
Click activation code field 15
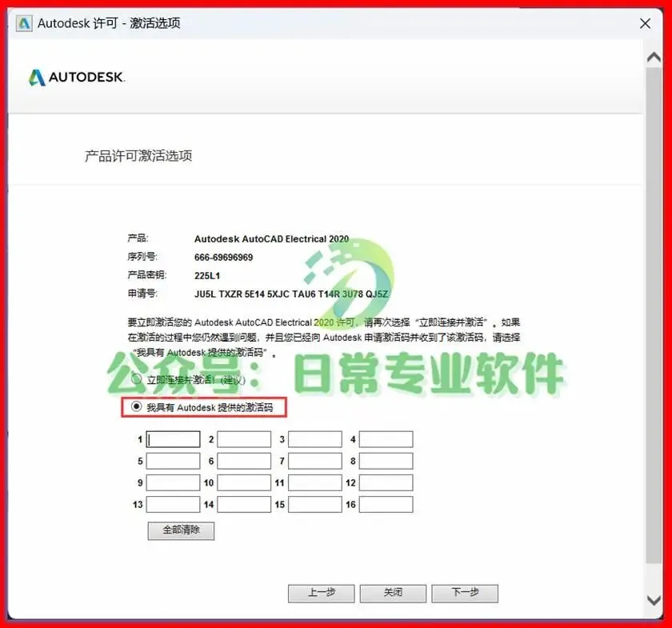pyautogui.click(x=315, y=505)
